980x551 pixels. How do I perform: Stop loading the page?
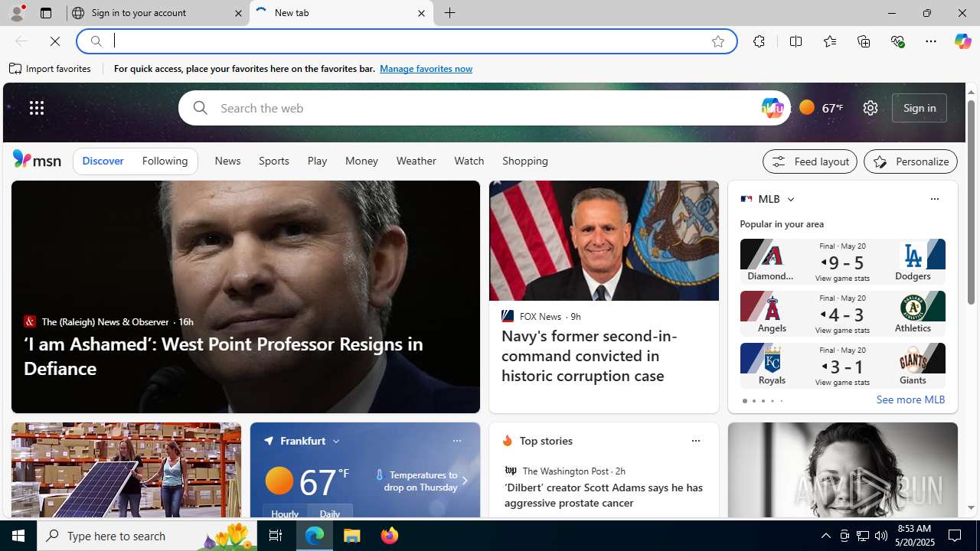coord(55,41)
